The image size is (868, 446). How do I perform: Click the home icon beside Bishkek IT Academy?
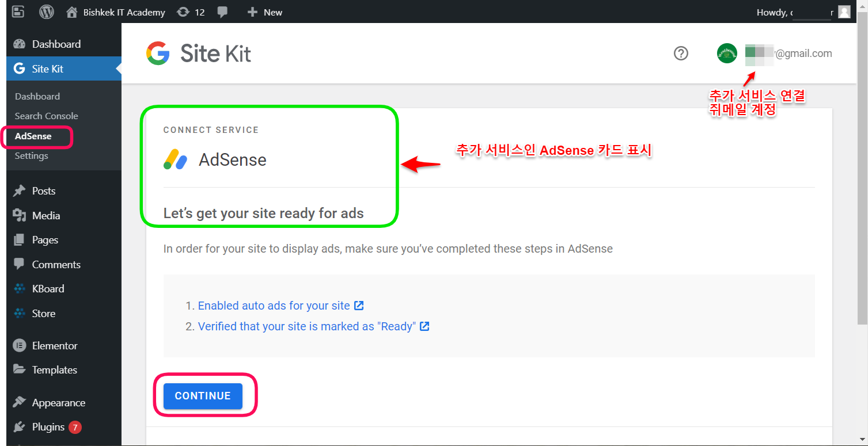coord(72,12)
